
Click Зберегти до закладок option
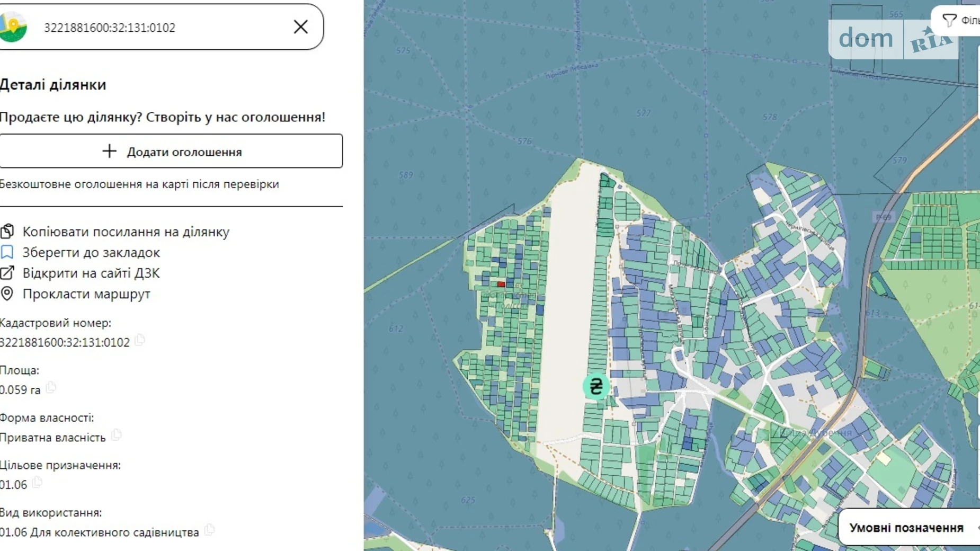[x=91, y=253]
